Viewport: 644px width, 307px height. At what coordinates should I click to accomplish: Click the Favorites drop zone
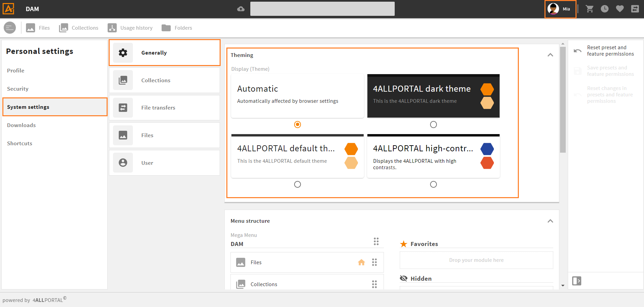point(476,260)
